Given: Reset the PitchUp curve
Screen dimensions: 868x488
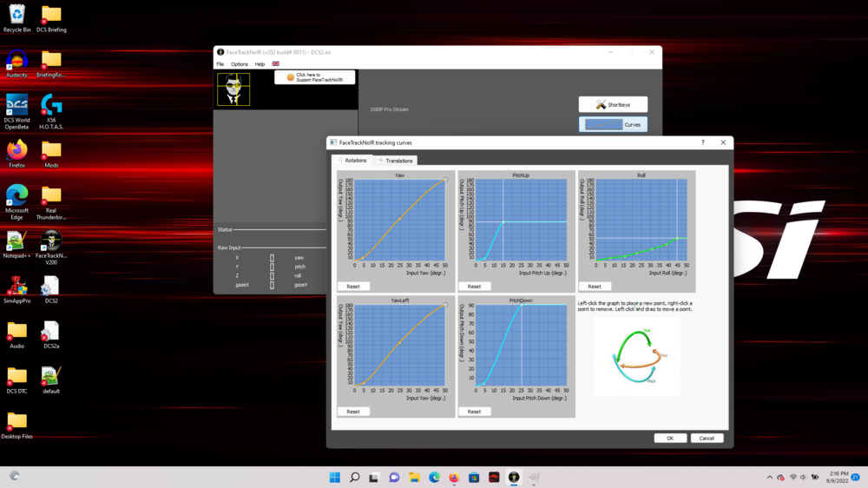Looking at the screenshot, I should 475,287.
